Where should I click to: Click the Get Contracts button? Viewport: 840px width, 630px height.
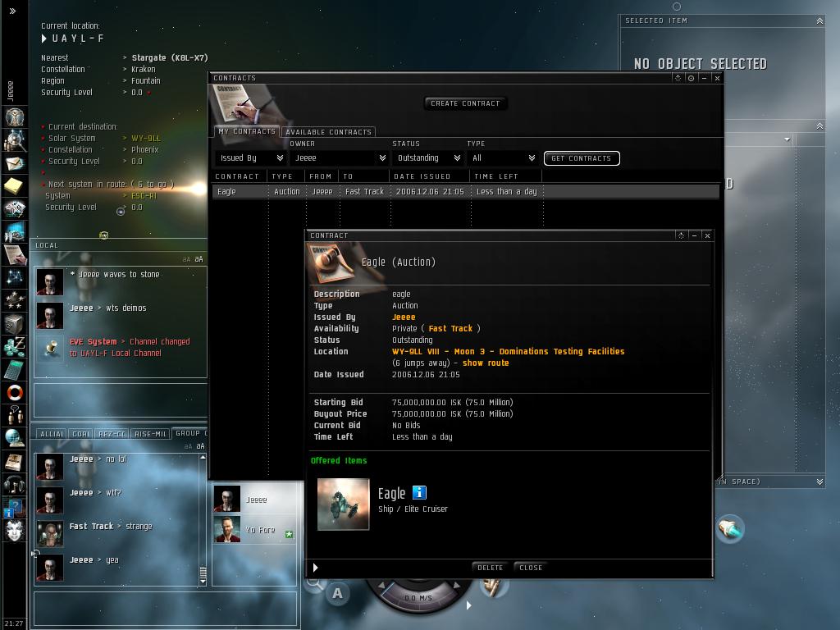[x=582, y=158]
